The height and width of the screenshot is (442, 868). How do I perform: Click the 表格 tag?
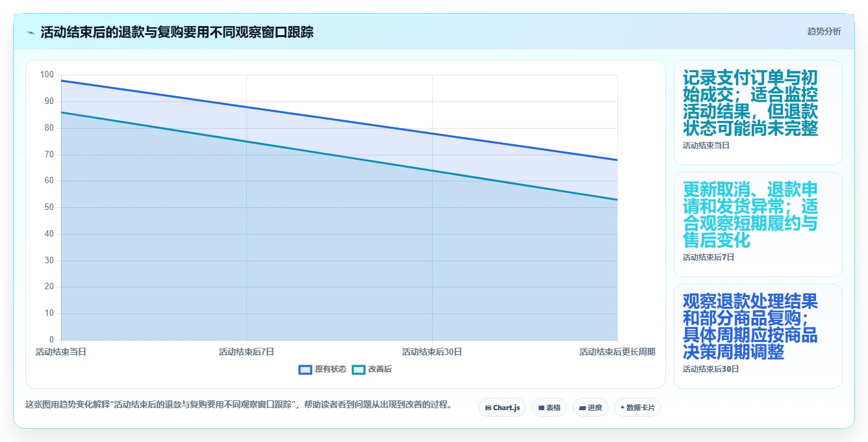pyautogui.click(x=549, y=408)
